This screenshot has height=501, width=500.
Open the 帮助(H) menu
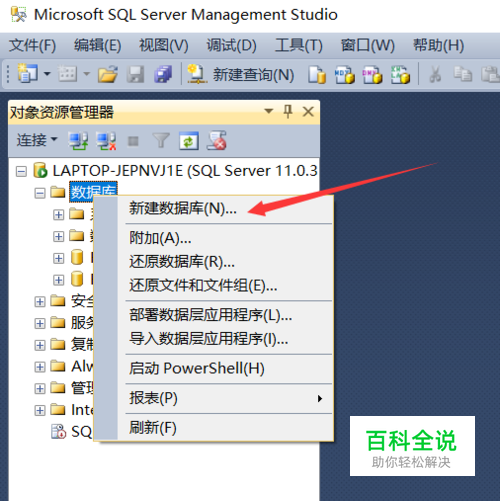[x=438, y=45]
